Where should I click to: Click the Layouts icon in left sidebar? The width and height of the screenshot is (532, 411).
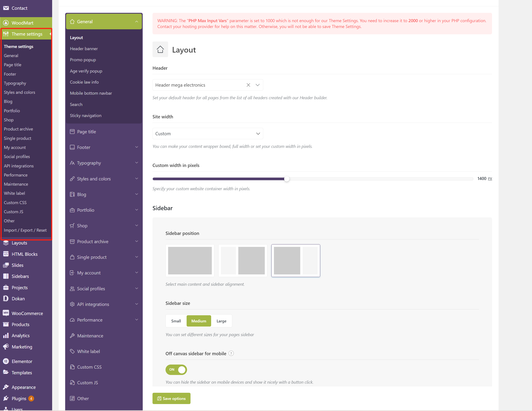tap(6, 243)
